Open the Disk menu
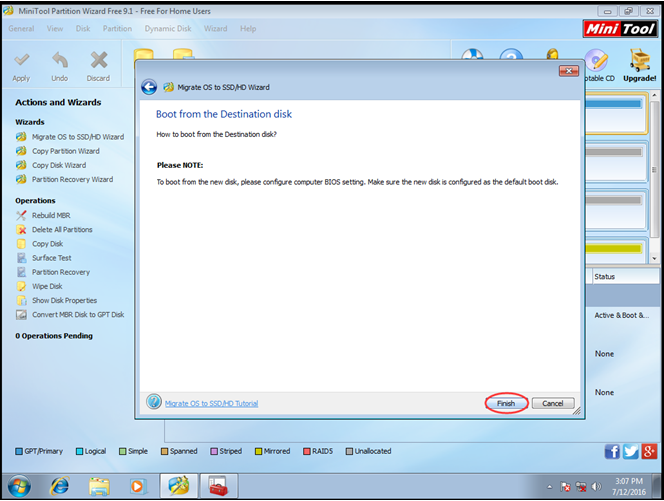The width and height of the screenshot is (664, 501). pyautogui.click(x=83, y=29)
